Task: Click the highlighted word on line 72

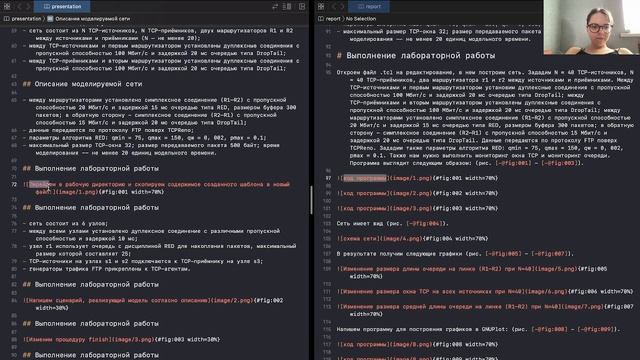Action: pos(39,184)
